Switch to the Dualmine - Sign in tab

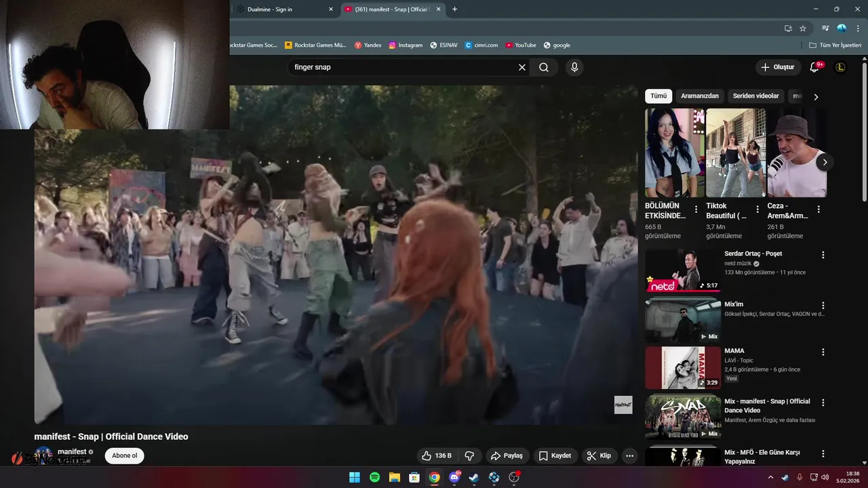[283, 9]
